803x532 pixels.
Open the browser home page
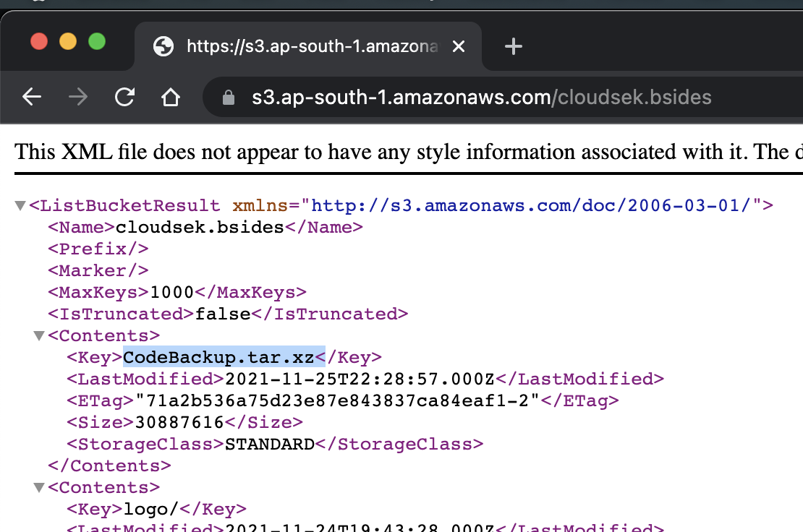pyautogui.click(x=171, y=97)
